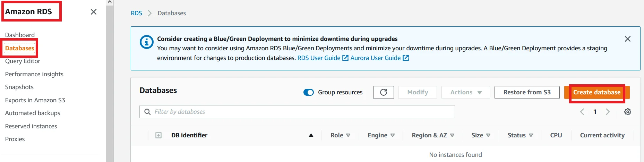Click the CPU column header
The width and height of the screenshot is (644, 162).
click(x=556, y=135)
